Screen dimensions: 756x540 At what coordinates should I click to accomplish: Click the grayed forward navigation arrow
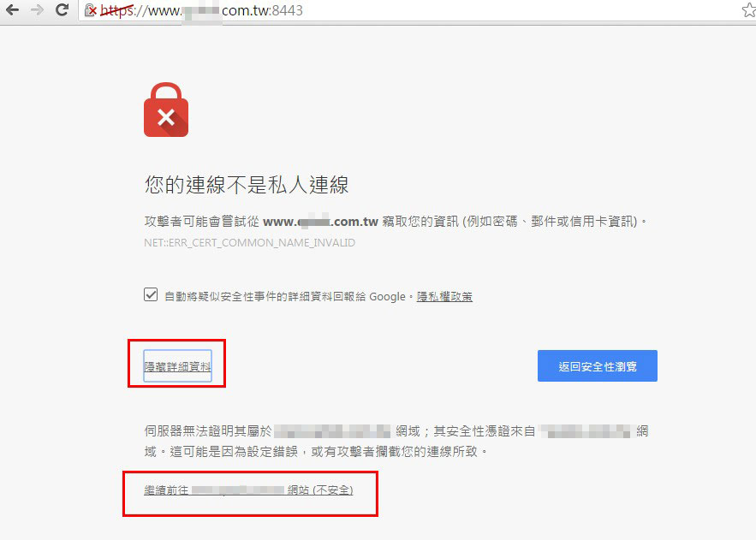tap(37, 9)
